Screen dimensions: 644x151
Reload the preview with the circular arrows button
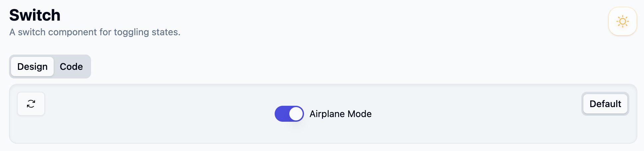point(31,104)
